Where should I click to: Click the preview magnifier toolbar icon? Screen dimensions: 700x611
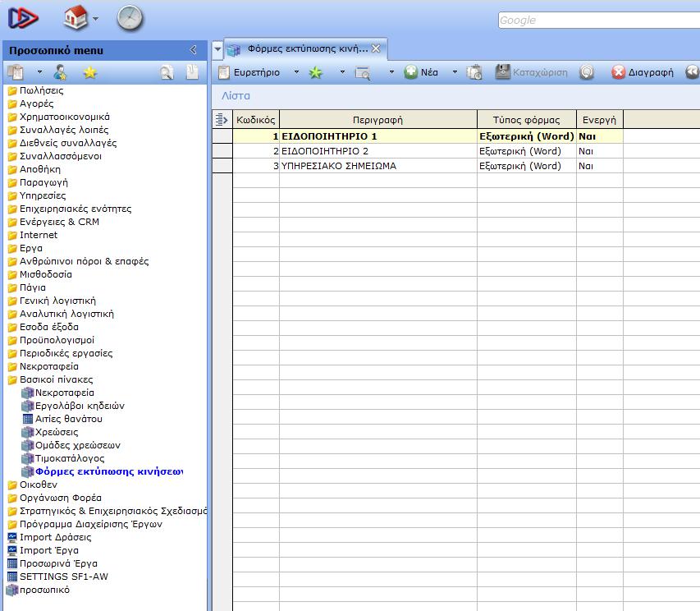click(x=363, y=73)
